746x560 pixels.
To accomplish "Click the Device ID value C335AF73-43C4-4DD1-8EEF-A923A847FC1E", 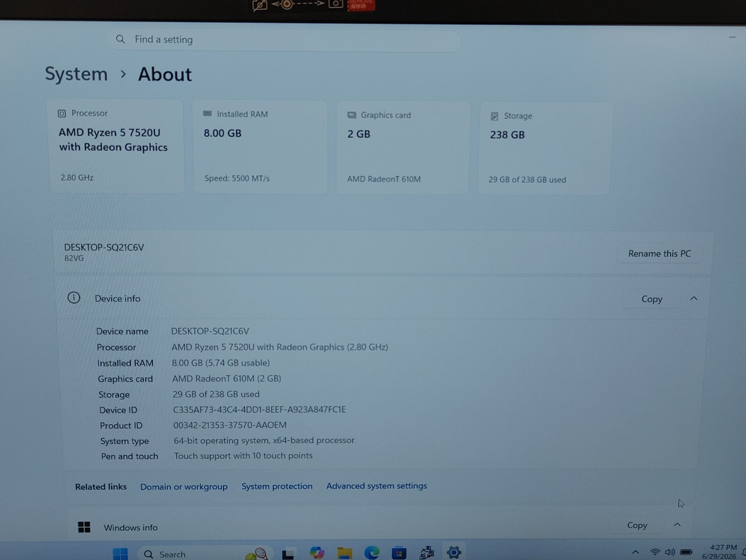I will (259, 410).
